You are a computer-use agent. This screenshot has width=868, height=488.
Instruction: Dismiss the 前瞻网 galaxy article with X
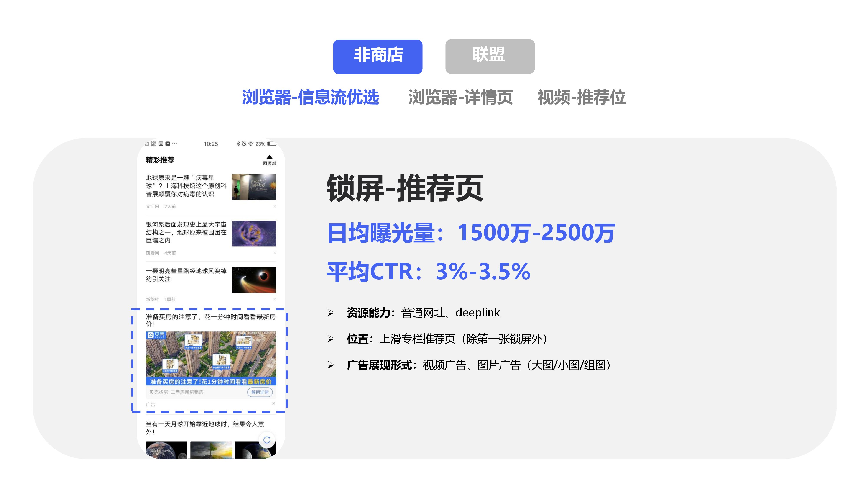pyautogui.click(x=275, y=253)
